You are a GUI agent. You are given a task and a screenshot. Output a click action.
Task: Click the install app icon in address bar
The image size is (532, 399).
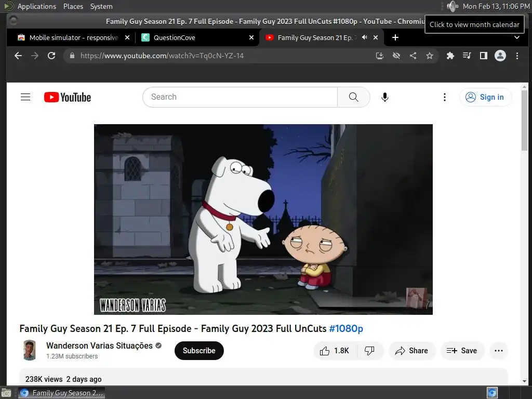point(380,56)
